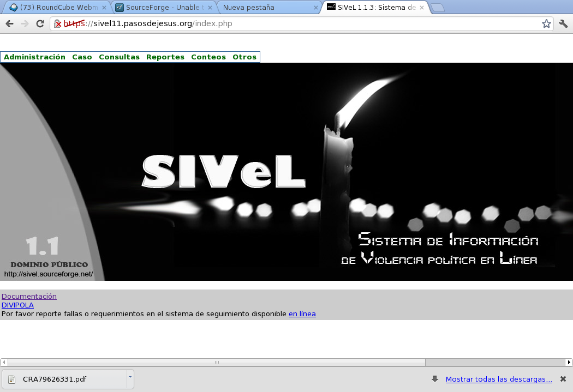This screenshot has height=392, width=573.
Task: Open the Reportes dropdown
Action: 165,57
